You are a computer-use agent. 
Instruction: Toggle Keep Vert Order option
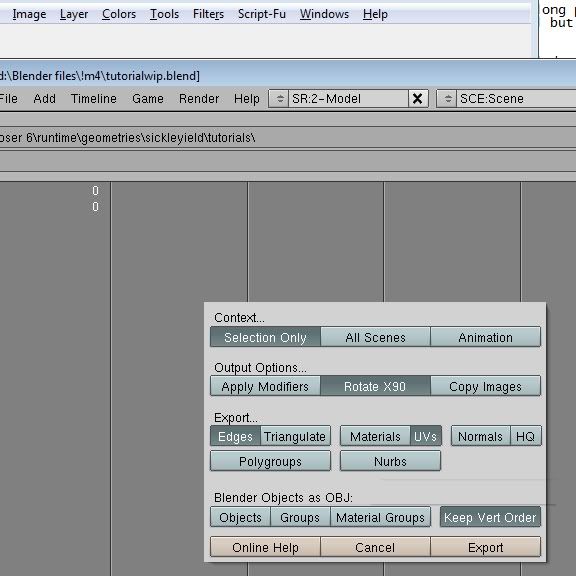[490, 517]
